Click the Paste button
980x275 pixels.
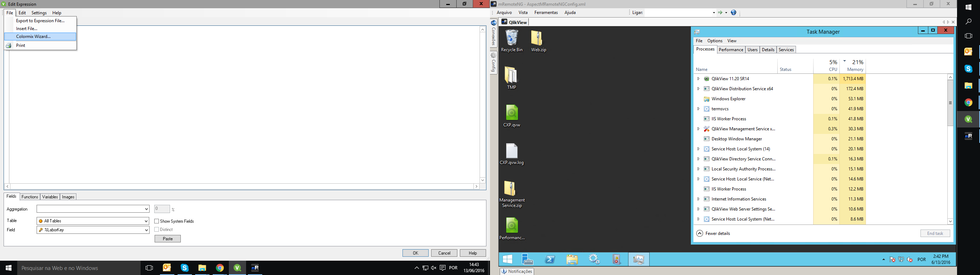pyautogui.click(x=168, y=238)
